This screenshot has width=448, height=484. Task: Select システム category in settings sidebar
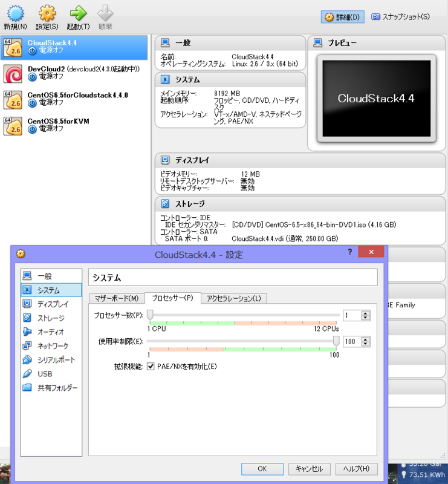(51, 290)
